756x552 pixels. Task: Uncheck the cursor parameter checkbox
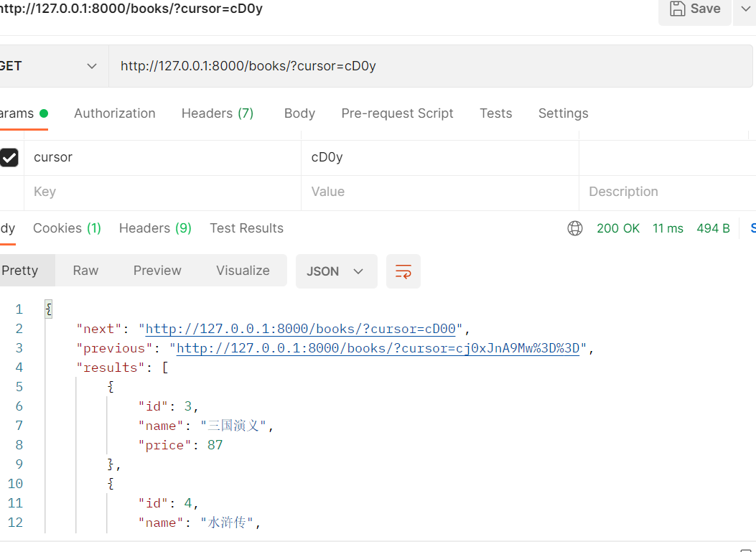[x=9, y=157]
